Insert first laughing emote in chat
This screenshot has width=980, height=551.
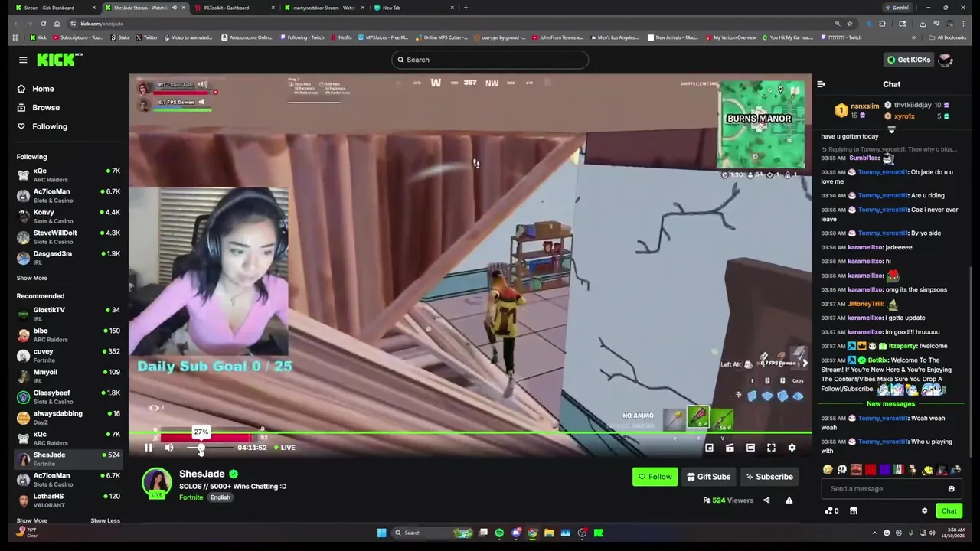point(828,470)
